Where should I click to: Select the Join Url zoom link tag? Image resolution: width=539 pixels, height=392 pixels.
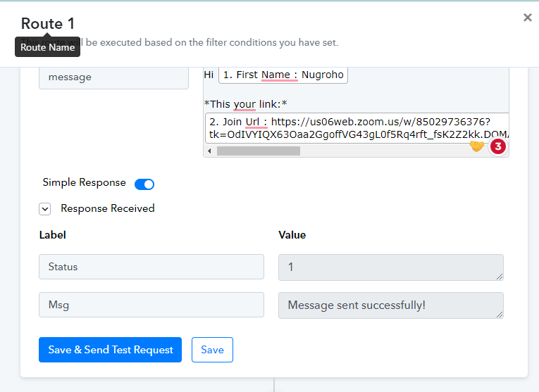pos(357,127)
